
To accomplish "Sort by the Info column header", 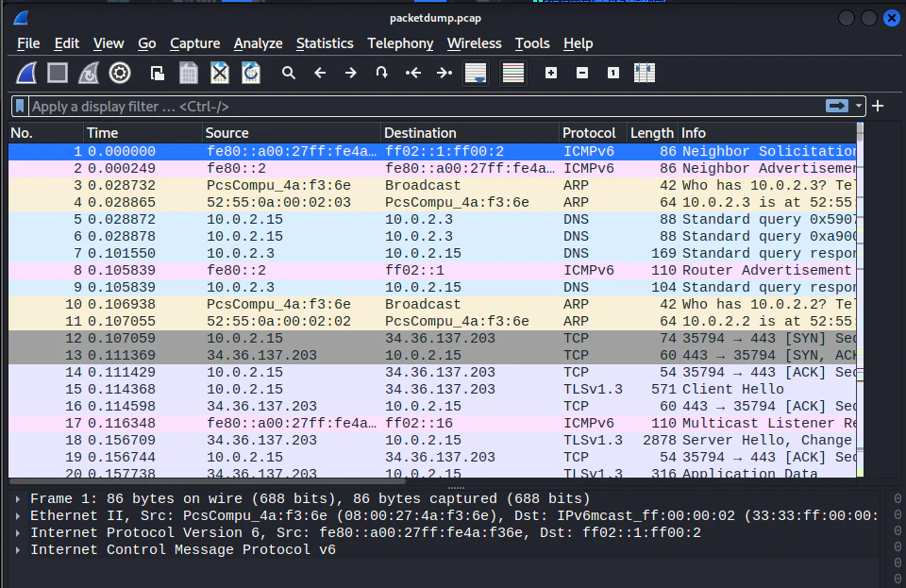I will 766,133.
